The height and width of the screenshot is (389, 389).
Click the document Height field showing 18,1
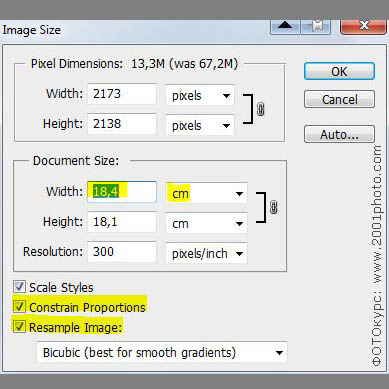click(122, 222)
